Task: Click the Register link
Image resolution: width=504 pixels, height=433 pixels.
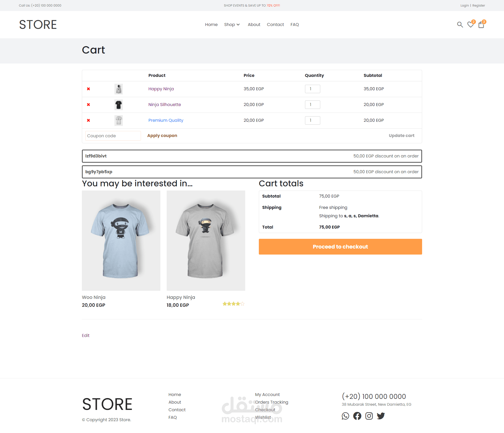Action: coord(479,6)
